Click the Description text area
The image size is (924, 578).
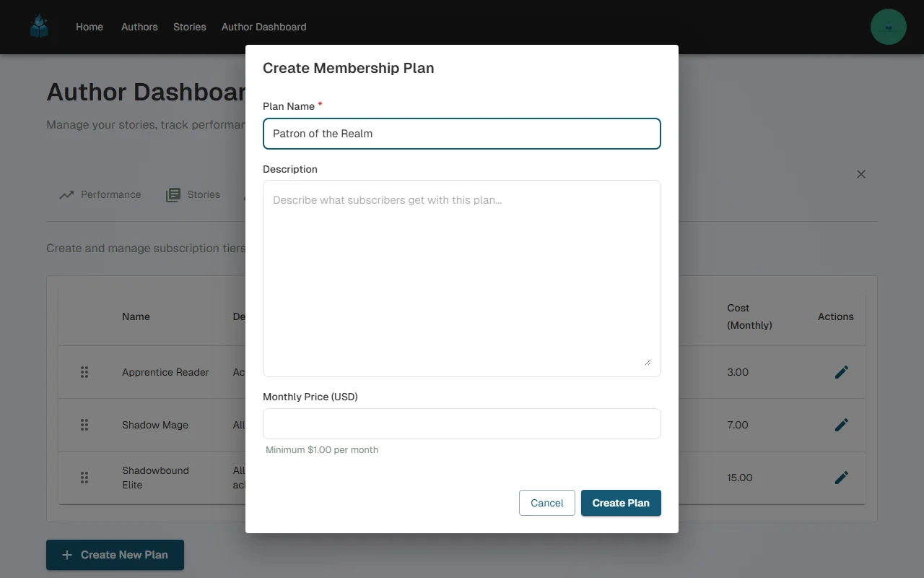(462, 277)
